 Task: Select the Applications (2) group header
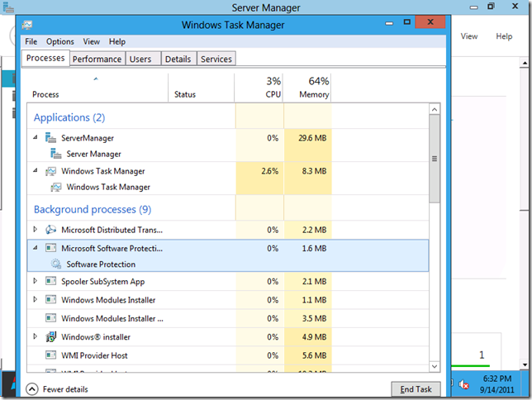pos(69,117)
